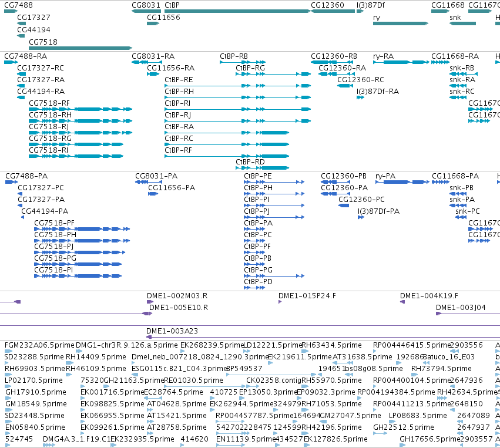Select transcript label snk-RC

click(462, 92)
